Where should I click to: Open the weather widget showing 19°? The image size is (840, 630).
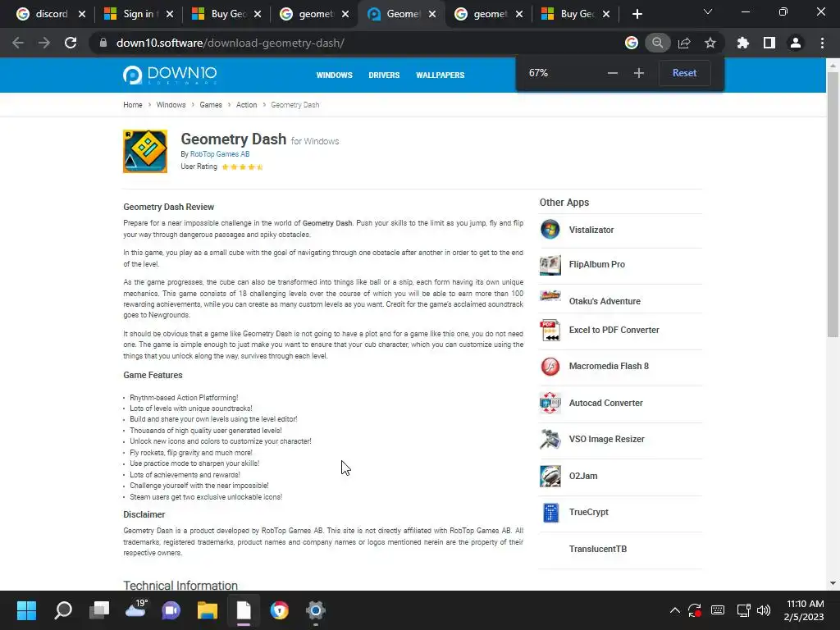[136, 609]
